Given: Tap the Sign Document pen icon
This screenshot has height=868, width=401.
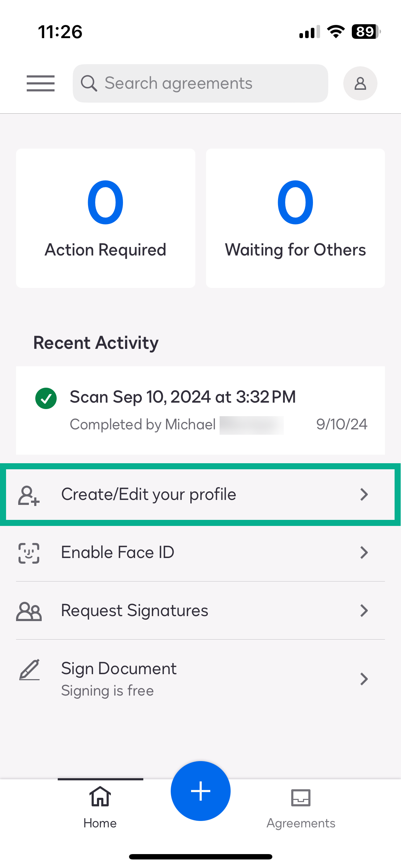Looking at the screenshot, I should coord(29,670).
